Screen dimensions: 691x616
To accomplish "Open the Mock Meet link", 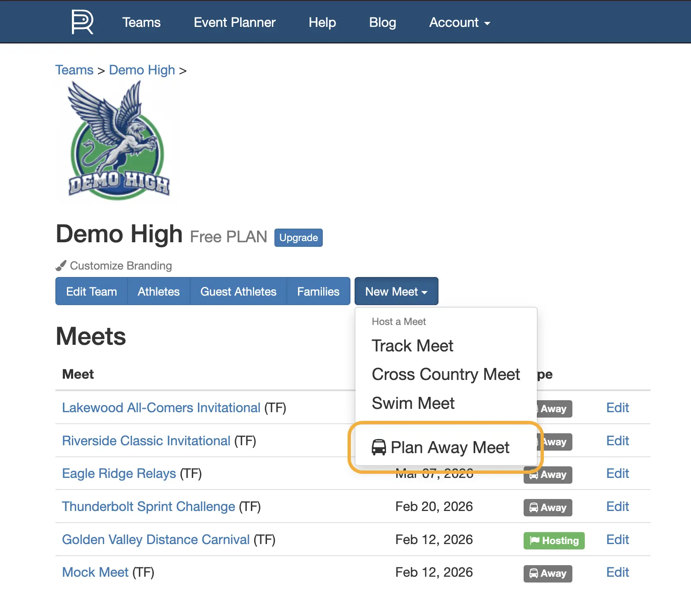I will coord(95,572).
